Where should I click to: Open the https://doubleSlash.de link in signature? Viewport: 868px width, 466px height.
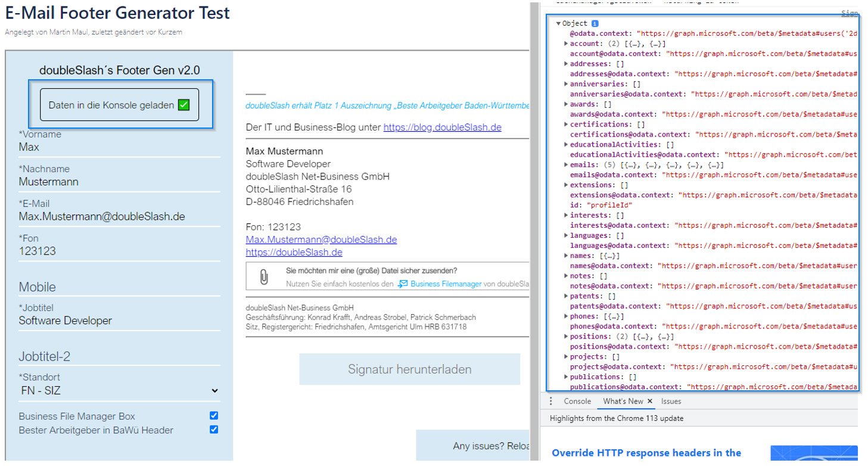pyautogui.click(x=294, y=252)
